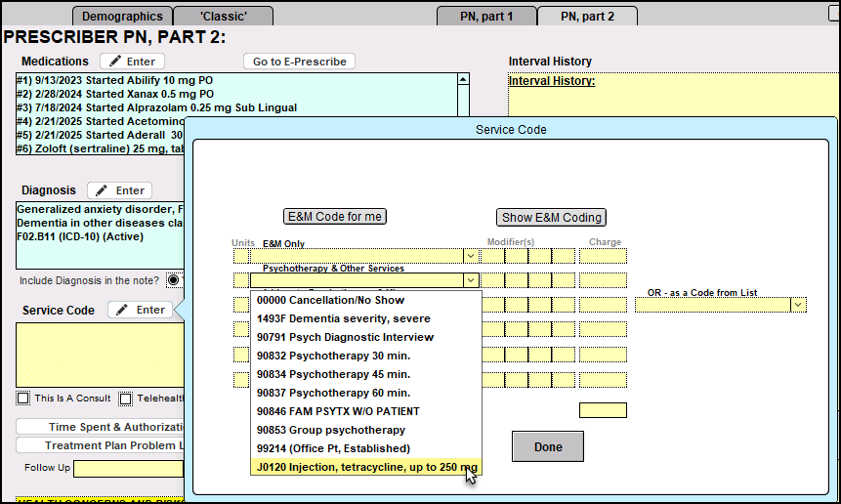Screen dimensions: 841x504
Task: Click the E&M Only Charge field
Action: [603, 256]
